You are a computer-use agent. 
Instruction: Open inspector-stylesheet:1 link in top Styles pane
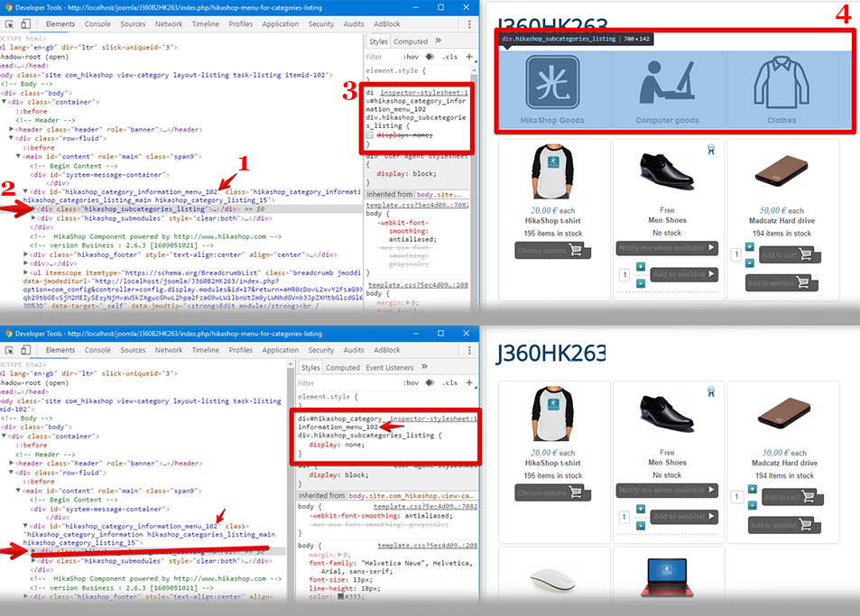[424, 93]
